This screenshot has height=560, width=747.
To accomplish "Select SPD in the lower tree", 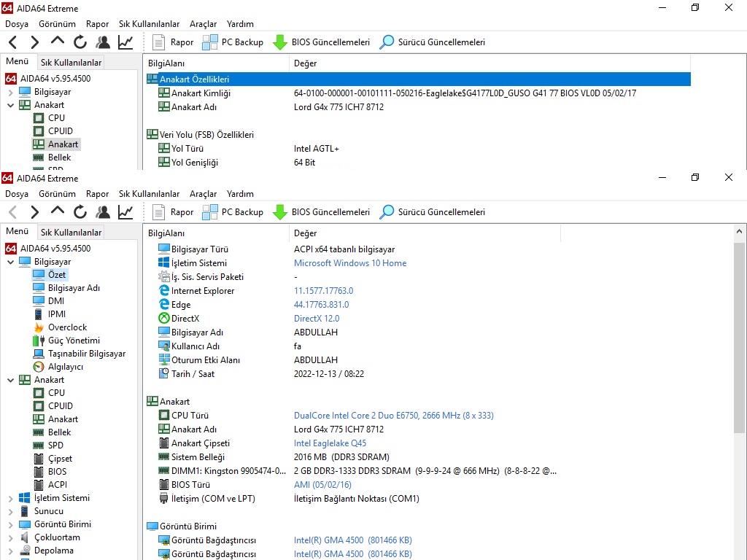I will click(55, 446).
